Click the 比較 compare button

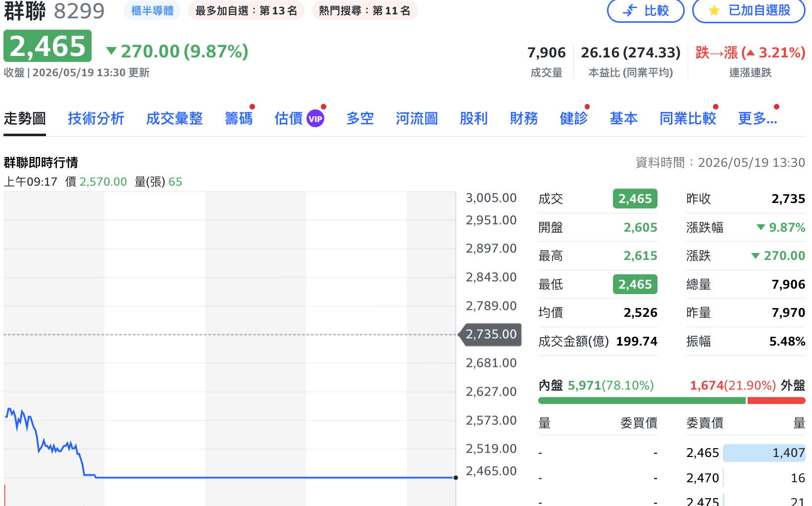[x=646, y=10]
